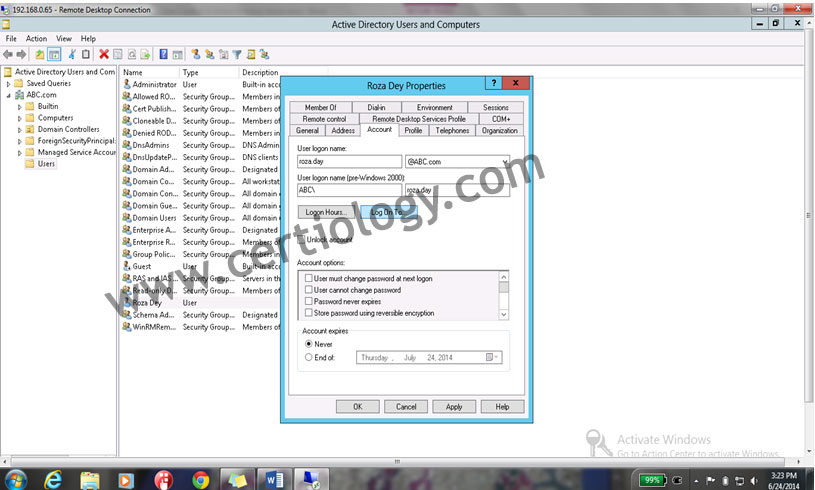This screenshot has height=490, width=815.
Task: Click the Export List toolbar icon
Action: coord(146,54)
